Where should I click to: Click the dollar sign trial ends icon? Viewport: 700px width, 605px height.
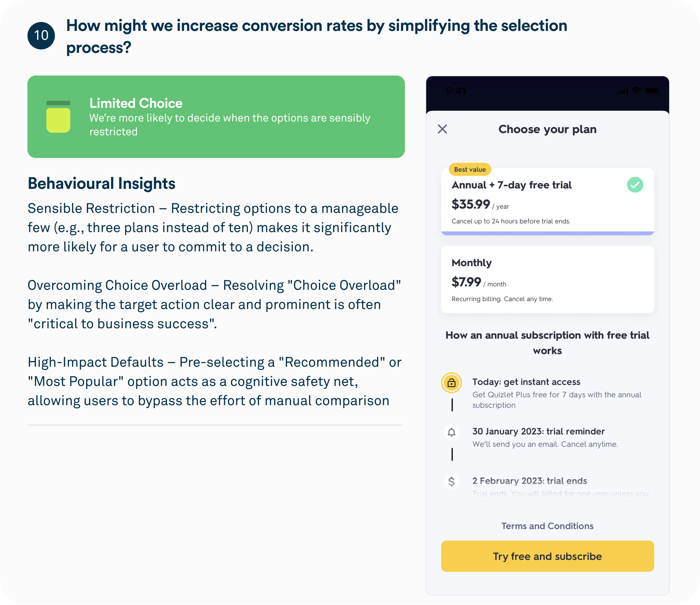coord(451,481)
